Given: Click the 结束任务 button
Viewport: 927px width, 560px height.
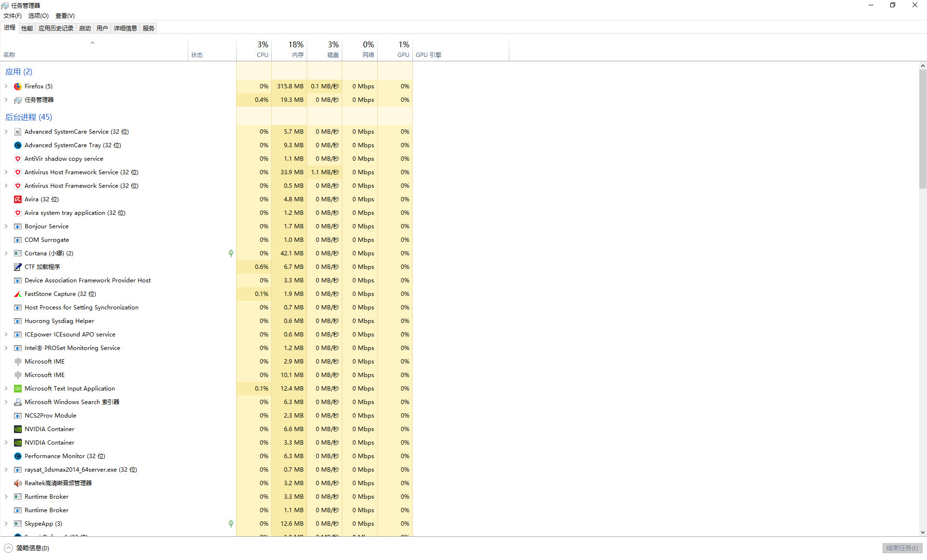Looking at the screenshot, I should (902, 548).
